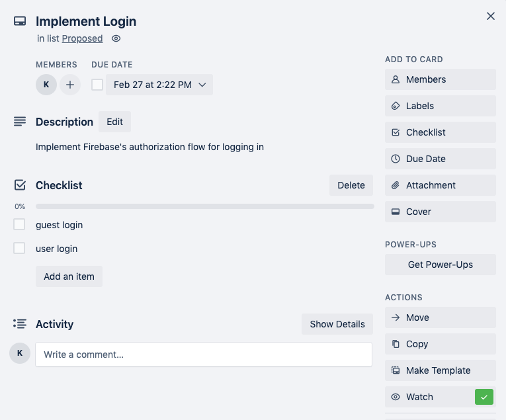Click the K member avatar under Members
Screen dimensions: 506x420
pyautogui.click(x=46, y=85)
